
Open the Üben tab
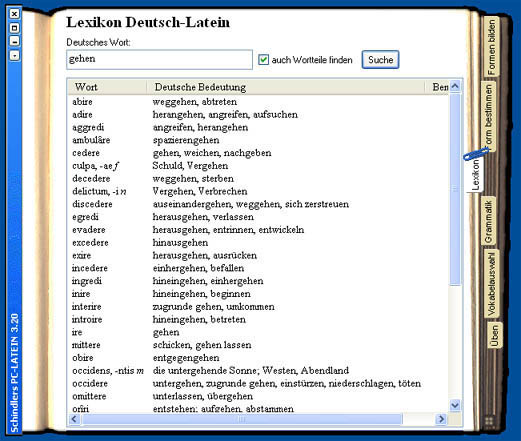pyautogui.click(x=495, y=335)
